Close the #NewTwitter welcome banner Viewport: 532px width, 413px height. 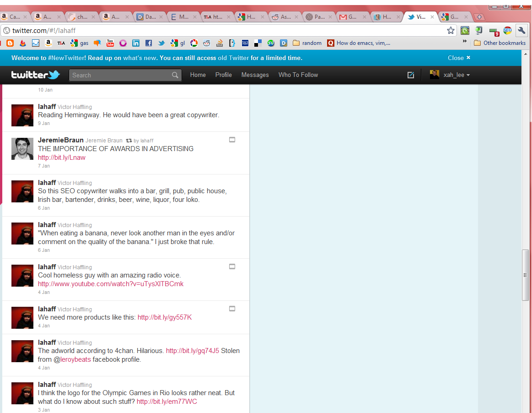point(459,58)
